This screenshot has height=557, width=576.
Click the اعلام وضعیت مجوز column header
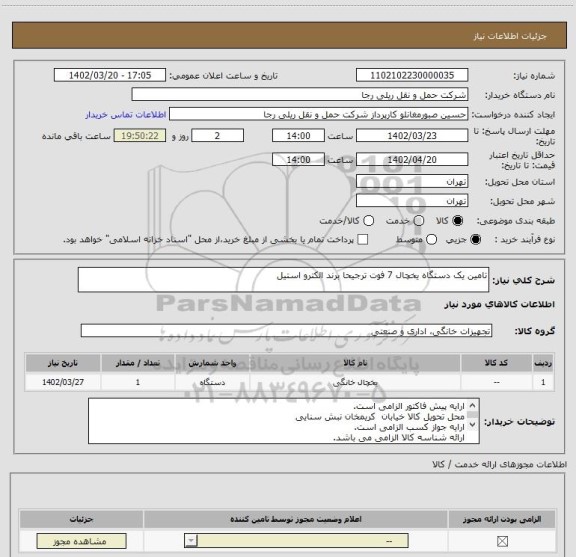[296, 519]
